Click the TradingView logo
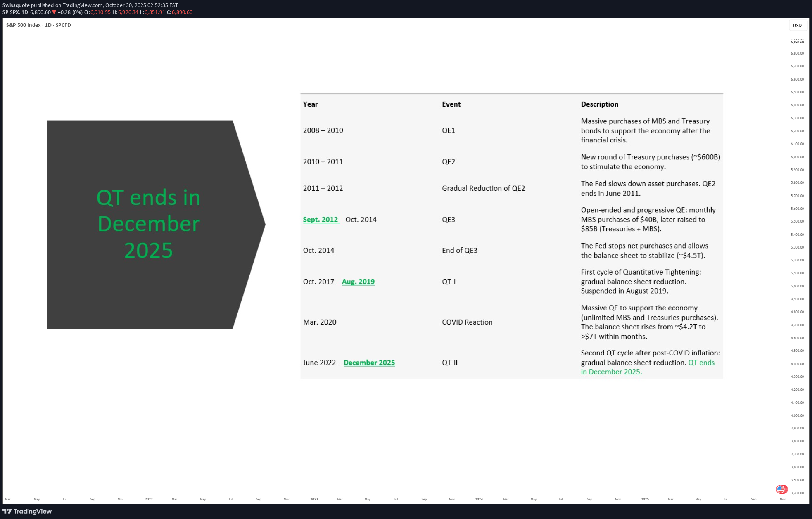 click(27, 511)
